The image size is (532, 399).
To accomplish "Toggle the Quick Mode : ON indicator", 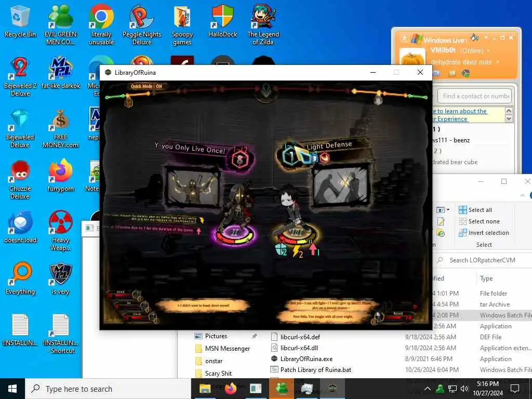I will pos(147,86).
